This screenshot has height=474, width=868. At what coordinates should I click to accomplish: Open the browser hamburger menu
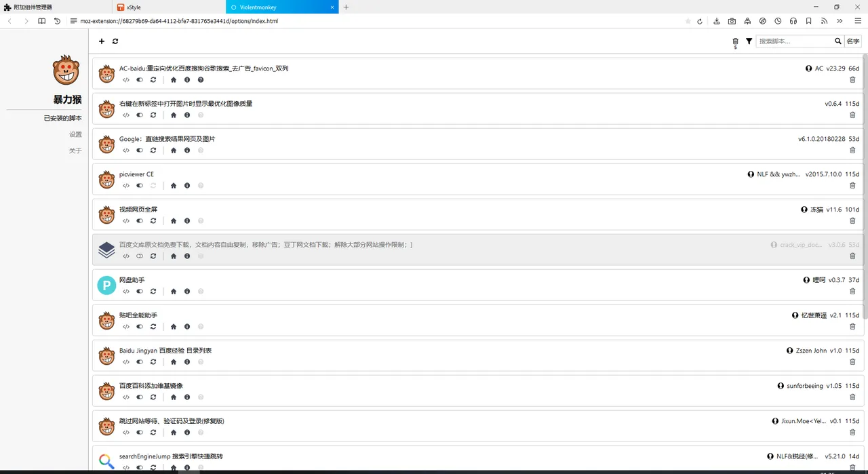(857, 21)
